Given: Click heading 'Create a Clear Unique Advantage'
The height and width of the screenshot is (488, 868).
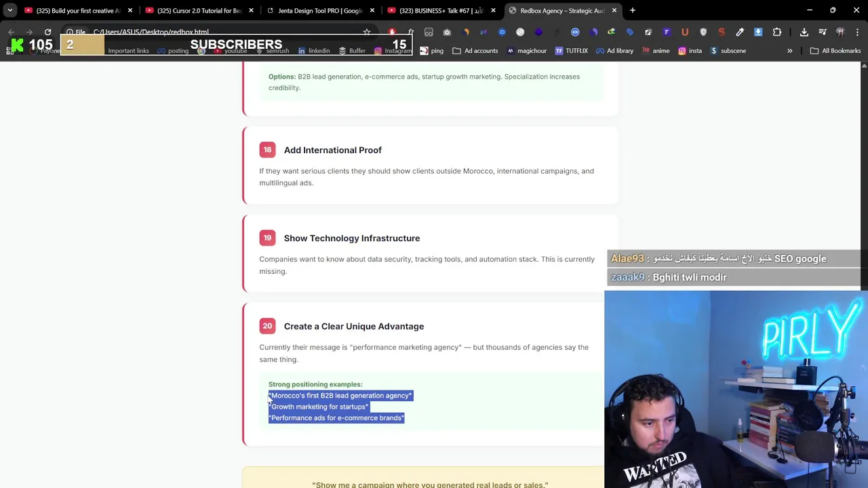Looking at the screenshot, I should (x=354, y=326).
